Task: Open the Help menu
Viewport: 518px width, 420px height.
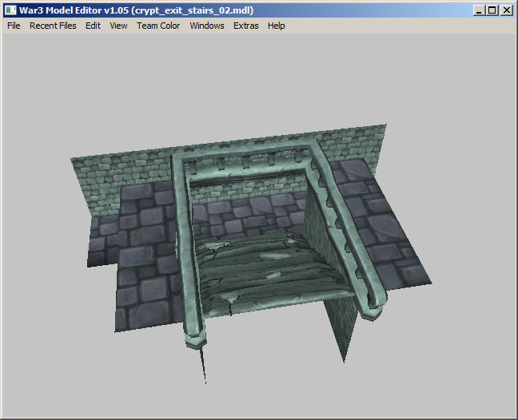Action: (x=276, y=26)
